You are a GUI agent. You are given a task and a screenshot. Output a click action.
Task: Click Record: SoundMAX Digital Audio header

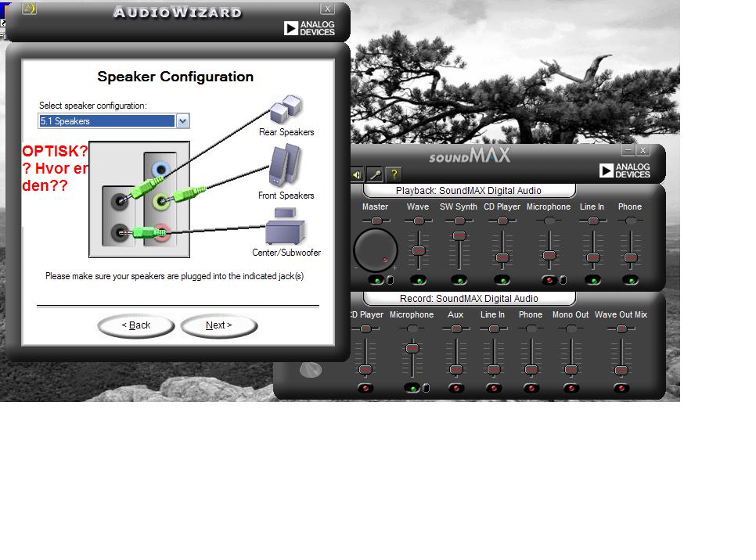pyautogui.click(x=469, y=298)
